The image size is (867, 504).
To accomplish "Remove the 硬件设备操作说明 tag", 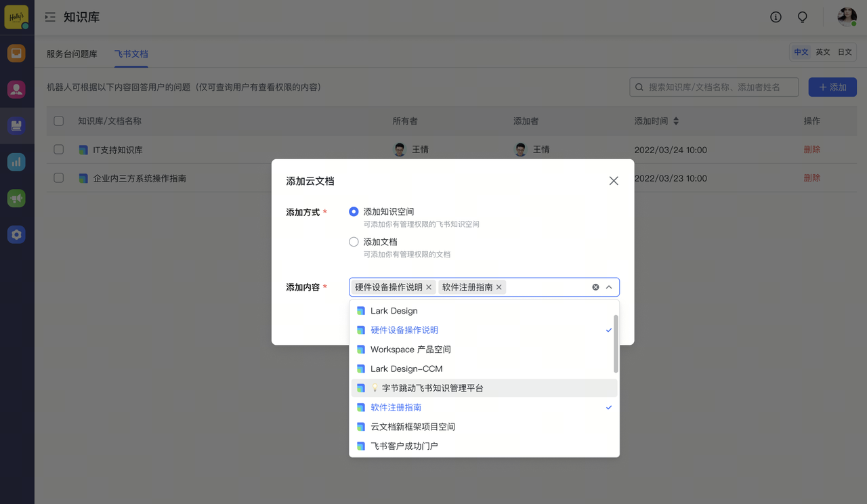I will click(x=429, y=287).
